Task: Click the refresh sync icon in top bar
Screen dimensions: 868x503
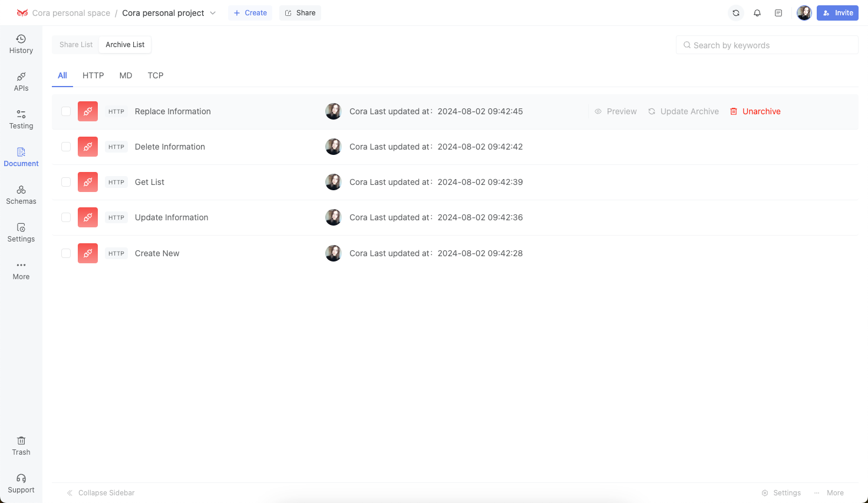Action: pyautogui.click(x=736, y=13)
